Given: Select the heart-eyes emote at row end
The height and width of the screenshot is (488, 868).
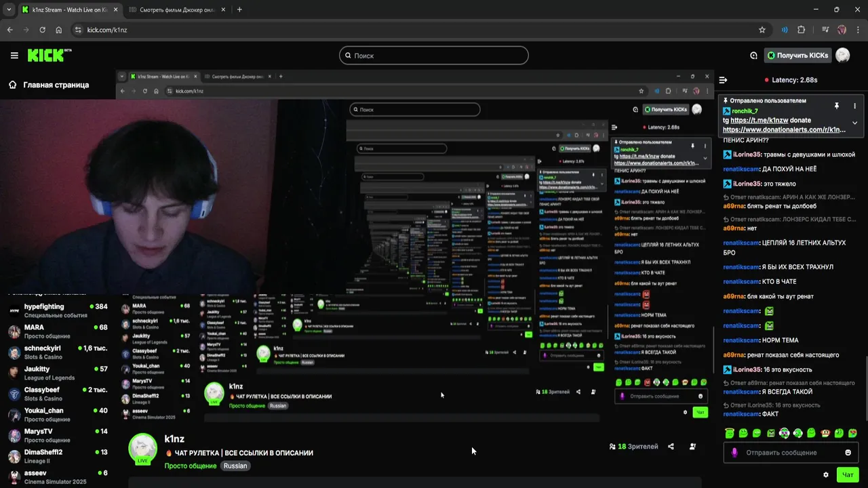Looking at the screenshot, I should tap(852, 433).
